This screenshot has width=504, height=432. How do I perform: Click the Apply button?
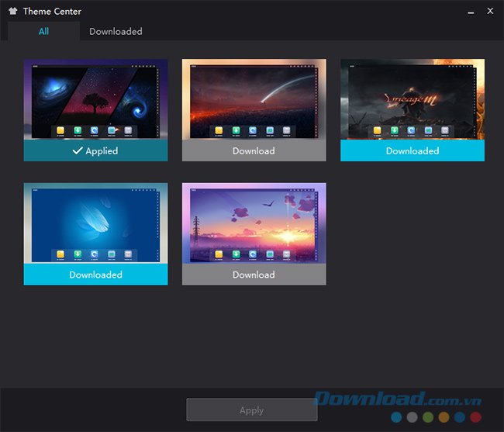coord(252,410)
